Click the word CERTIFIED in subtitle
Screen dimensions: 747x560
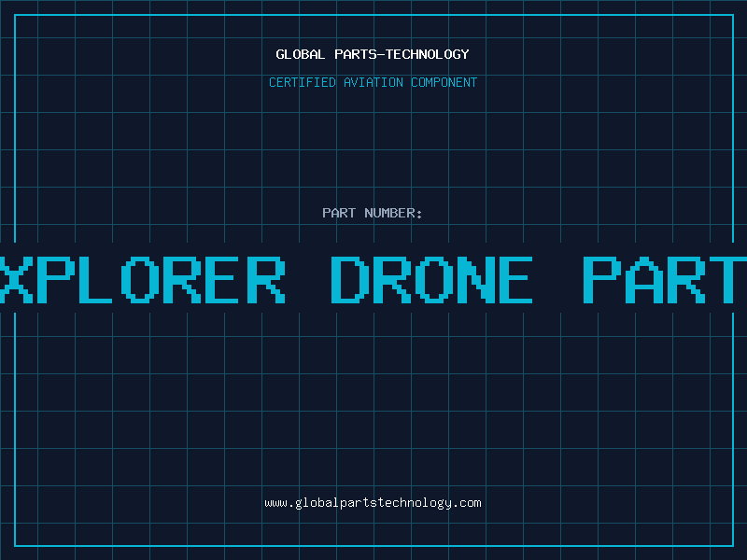pyautogui.click(x=303, y=82)
